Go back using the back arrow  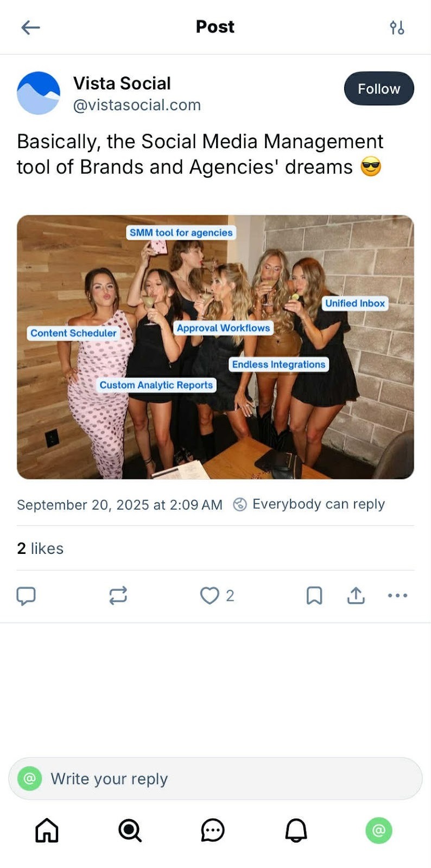click(x=31, y=27)
